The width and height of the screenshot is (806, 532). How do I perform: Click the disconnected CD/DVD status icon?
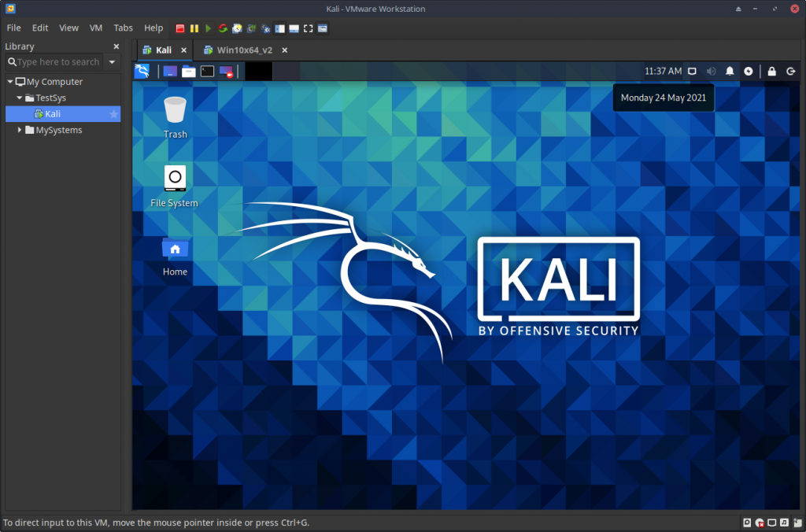click(760, 523)
